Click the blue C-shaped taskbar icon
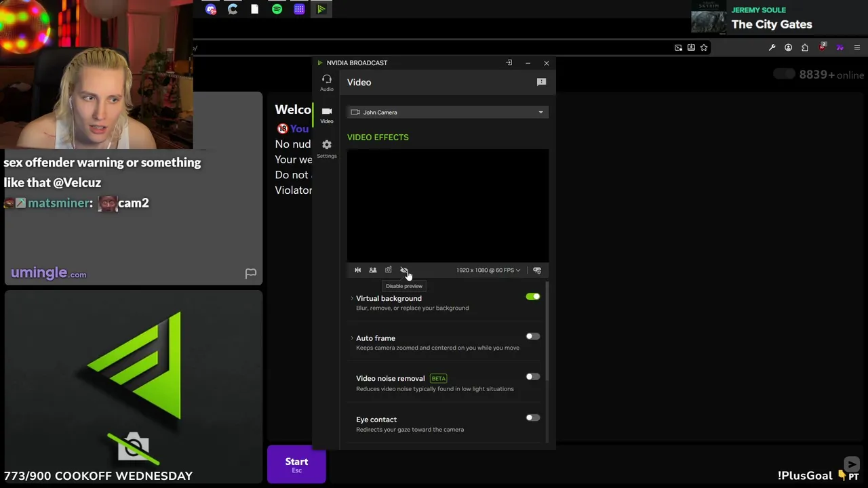The height and width of the screenshot is (488, 868). [233, 9]
